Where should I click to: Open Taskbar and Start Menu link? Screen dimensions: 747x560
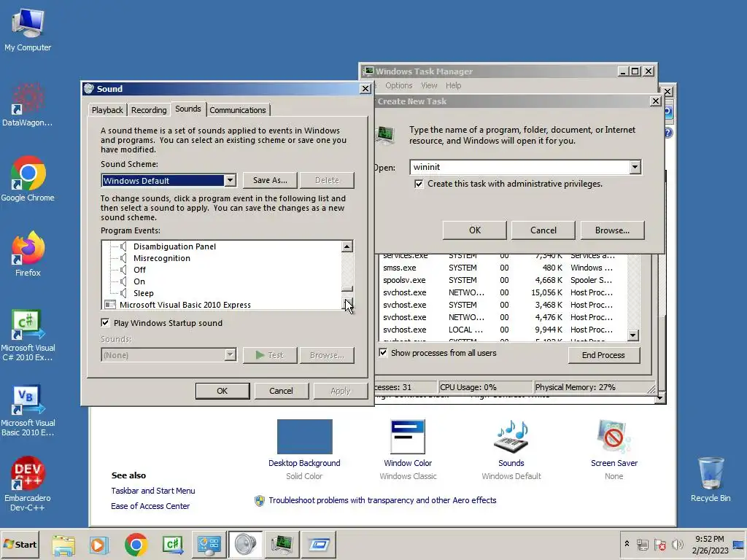[153, 491]
